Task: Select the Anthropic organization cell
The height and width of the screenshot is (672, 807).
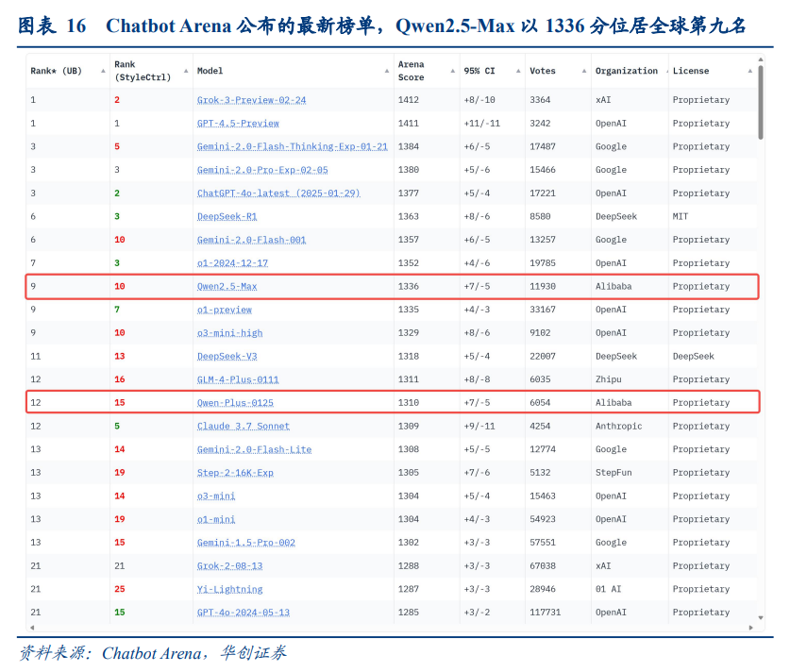Action: [618, 426]
